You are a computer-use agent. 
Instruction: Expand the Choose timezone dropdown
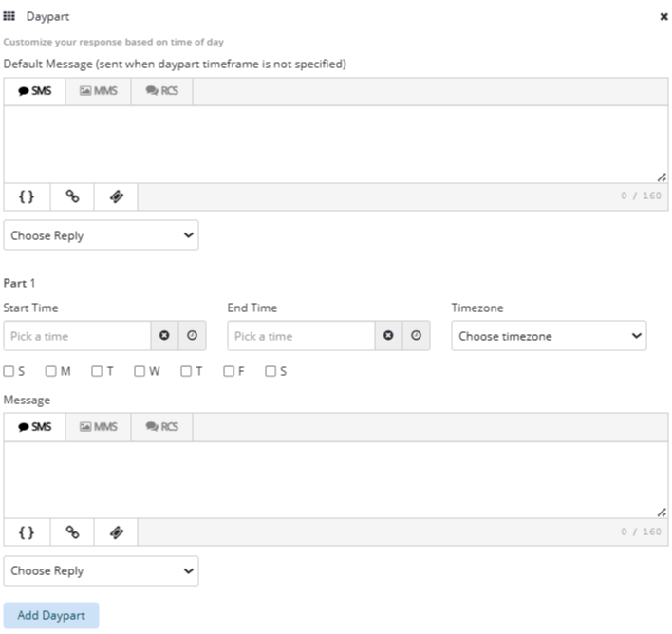coord(549,336)
